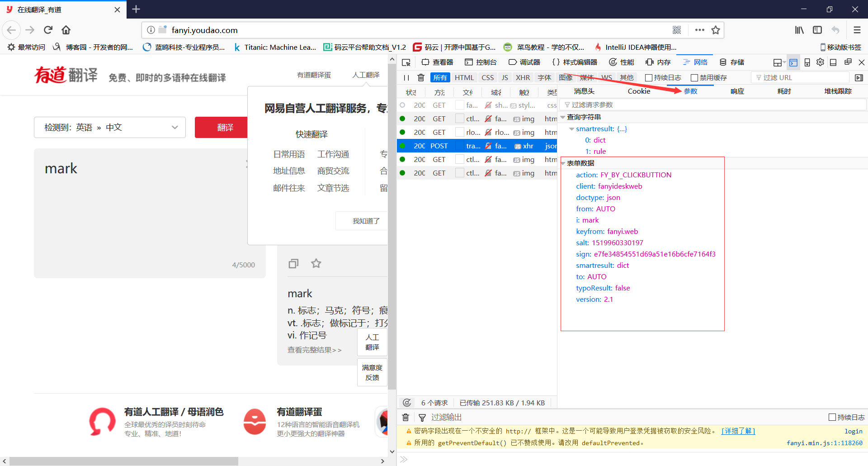Bookmark this page with the star
The height and width of the screenshot is (466, 868).
pos(716,30)
